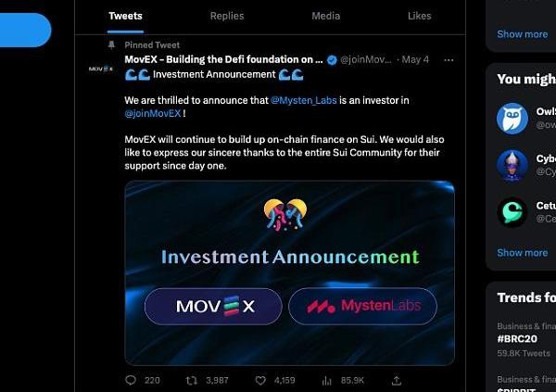The height and width of the screenshot is (392, 556).
Task: Open the #BRC20 trending topic
Action: 517,339
